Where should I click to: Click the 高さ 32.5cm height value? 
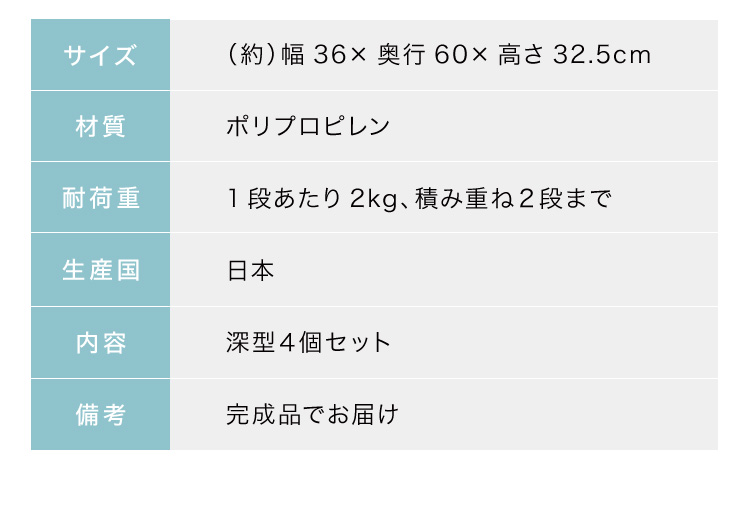(574, 54)
